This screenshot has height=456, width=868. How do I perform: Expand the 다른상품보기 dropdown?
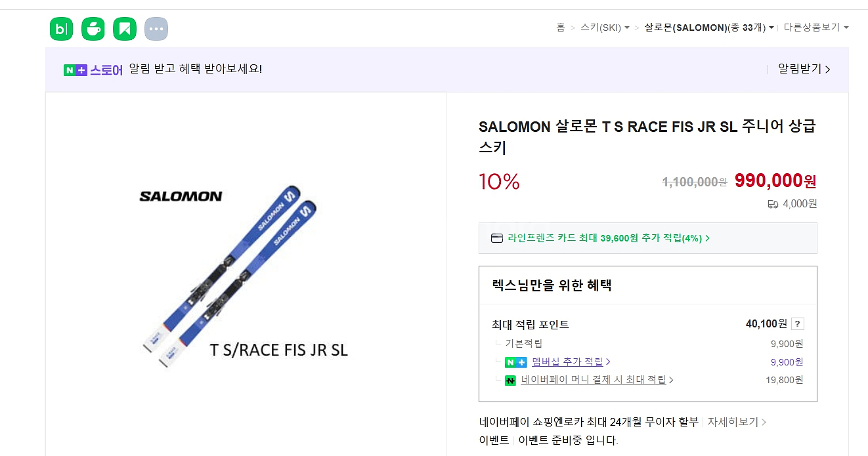816,28
